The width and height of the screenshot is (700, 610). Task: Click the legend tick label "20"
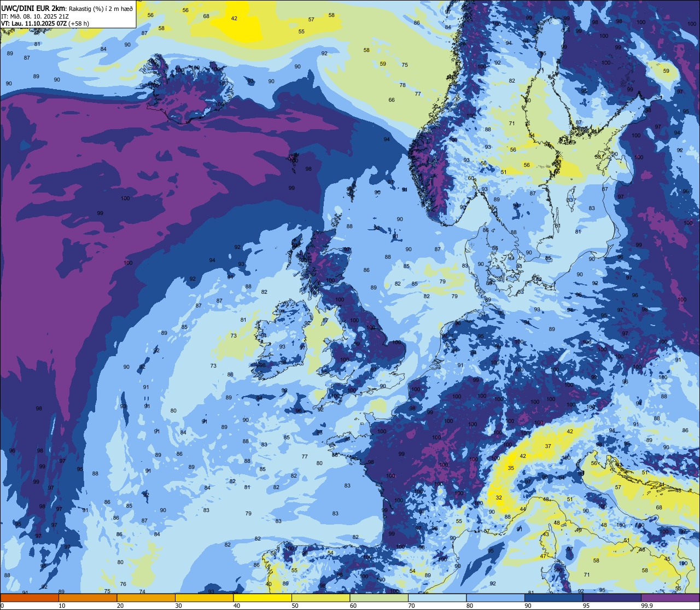point(120,606)
